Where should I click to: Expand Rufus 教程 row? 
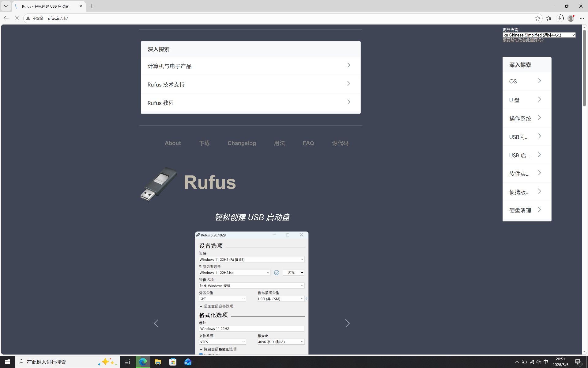pos(251,102)
